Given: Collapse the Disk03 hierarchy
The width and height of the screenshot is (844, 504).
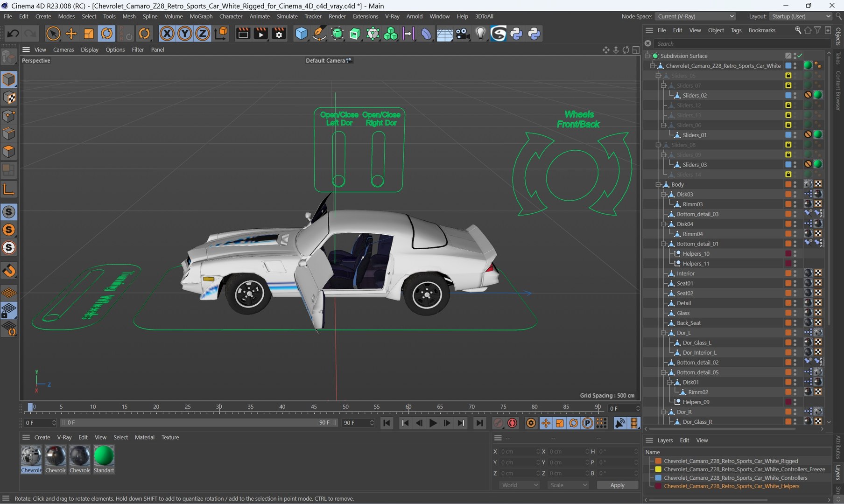Looking at the screenshot, I should (x=664, y=194).
